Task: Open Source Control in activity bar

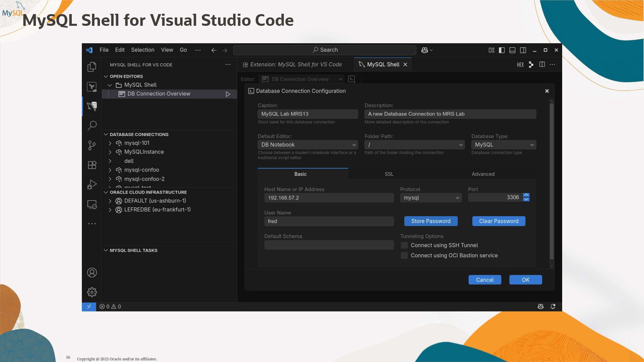Action: click(92, 145)
